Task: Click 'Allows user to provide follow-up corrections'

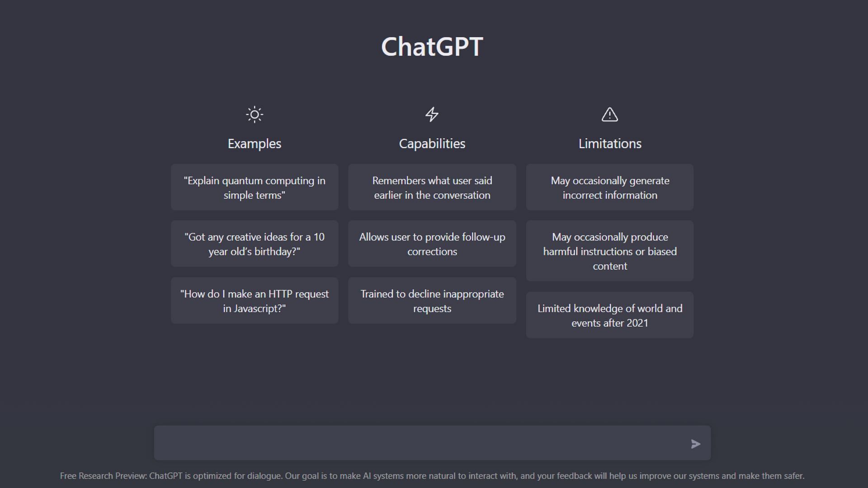Action: (x=432, y=244)
